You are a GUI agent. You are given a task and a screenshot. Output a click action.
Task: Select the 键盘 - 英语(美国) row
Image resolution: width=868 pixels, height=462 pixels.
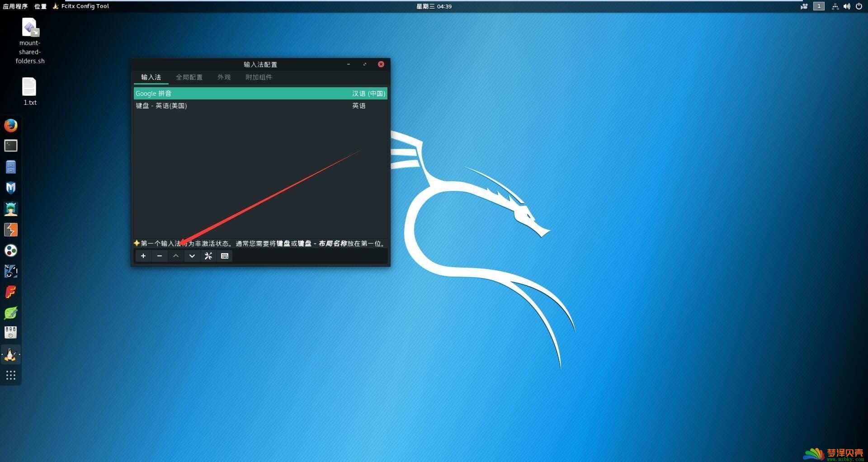(x=260, y=106)
